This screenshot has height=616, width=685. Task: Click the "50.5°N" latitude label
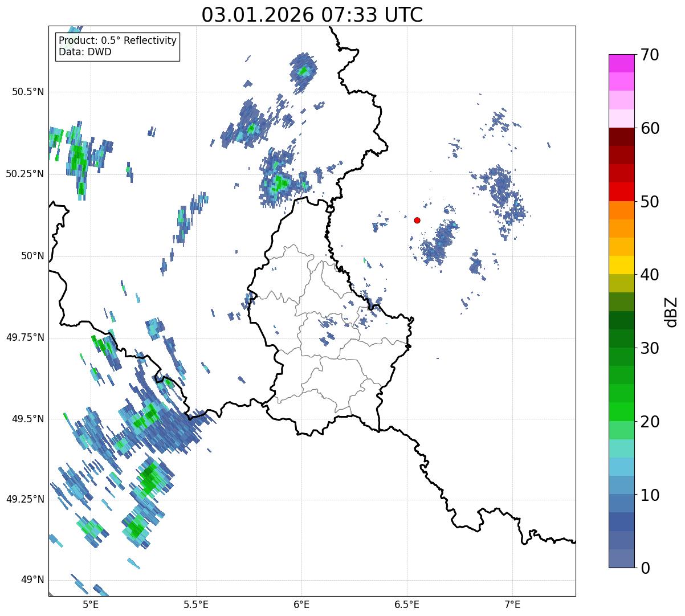(x=28, y=92)
